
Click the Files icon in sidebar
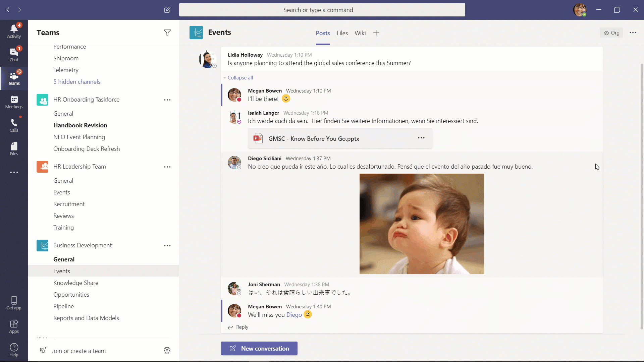(x=14, y=148)
